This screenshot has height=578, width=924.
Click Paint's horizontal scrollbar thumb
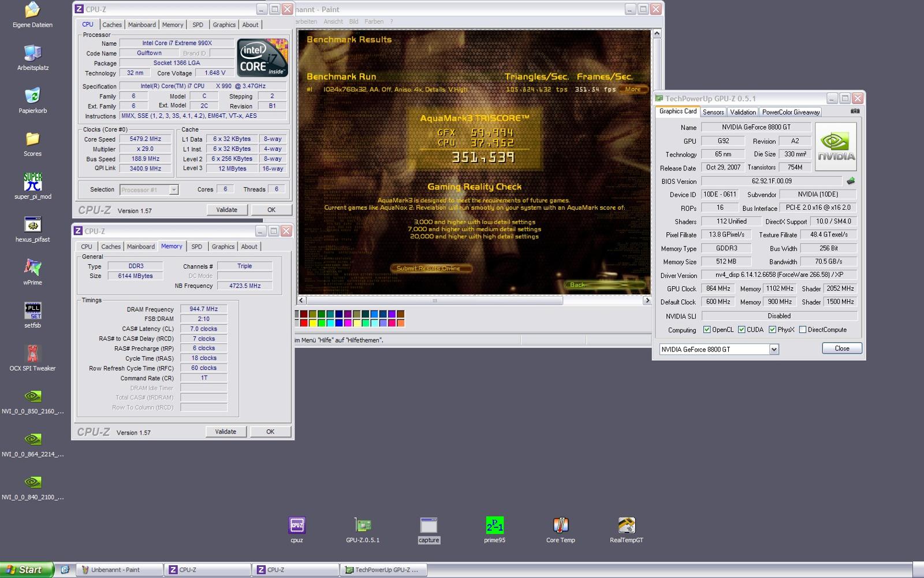tap(435, 301)
